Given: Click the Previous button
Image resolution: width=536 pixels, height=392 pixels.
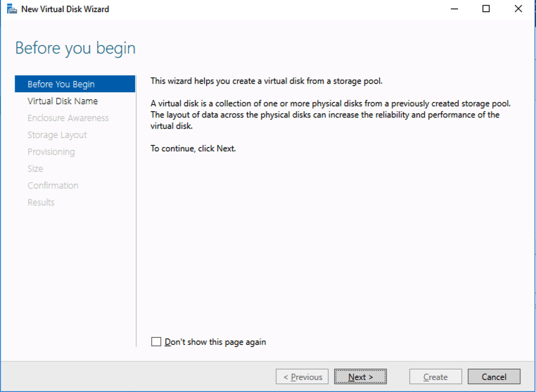Looking at the screenshot, I should coord(302,377).
